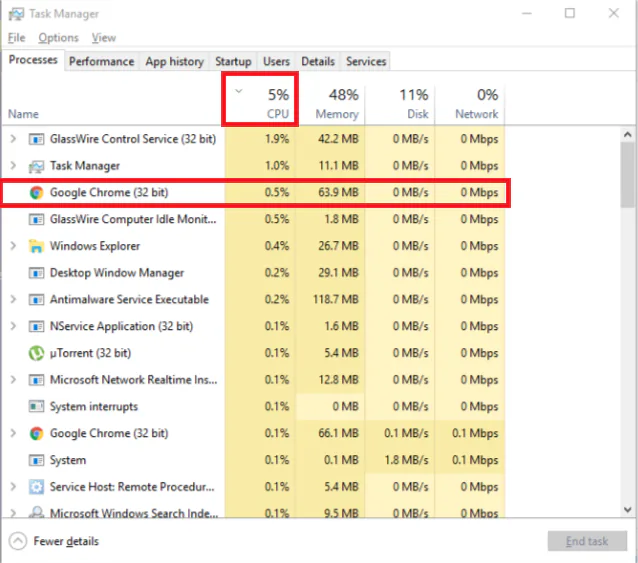Click the 1.8 MB/s disk value

[406, 460]
